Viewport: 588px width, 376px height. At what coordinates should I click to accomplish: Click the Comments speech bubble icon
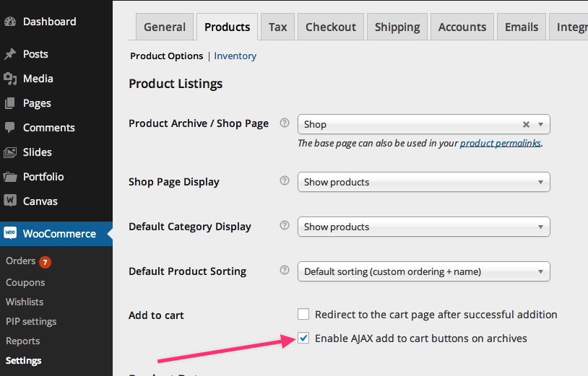point(10,128)
